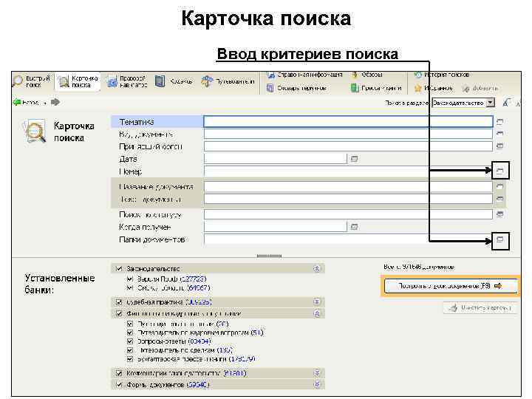Open the dictionary icon for Тематика
Viewport: 532px width, 399px height.
pyautogui.click(x=499, y=121)
